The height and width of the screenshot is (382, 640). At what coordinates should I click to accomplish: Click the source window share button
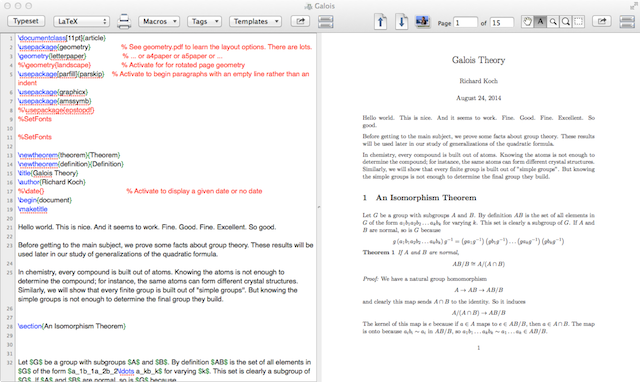[300, 21]
